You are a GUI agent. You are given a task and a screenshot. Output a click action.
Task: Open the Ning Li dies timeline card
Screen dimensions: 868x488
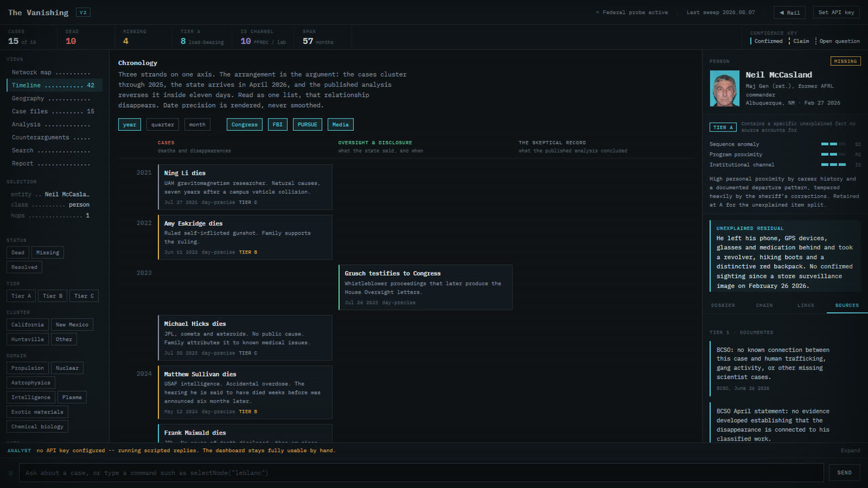[x=245, y=187]
